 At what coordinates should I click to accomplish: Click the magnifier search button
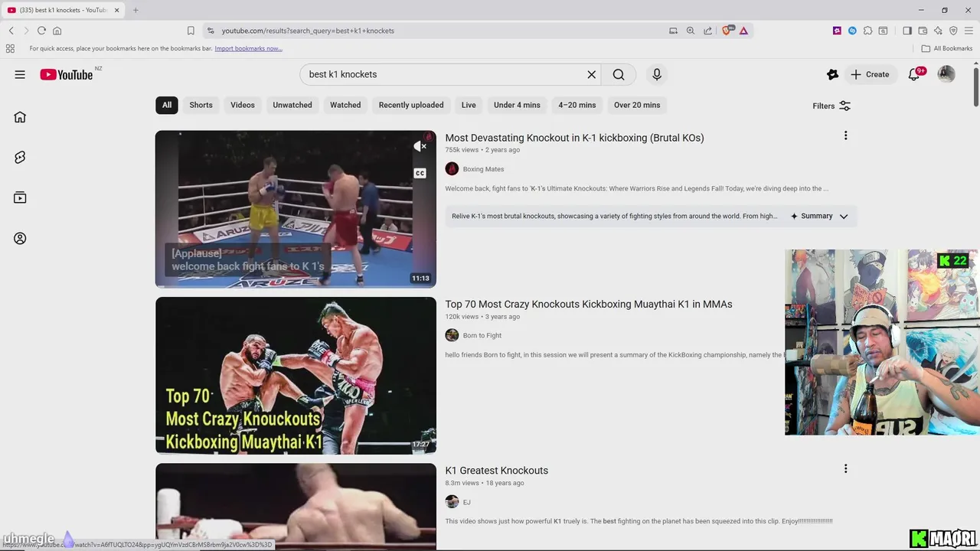[x=619, y=74]
